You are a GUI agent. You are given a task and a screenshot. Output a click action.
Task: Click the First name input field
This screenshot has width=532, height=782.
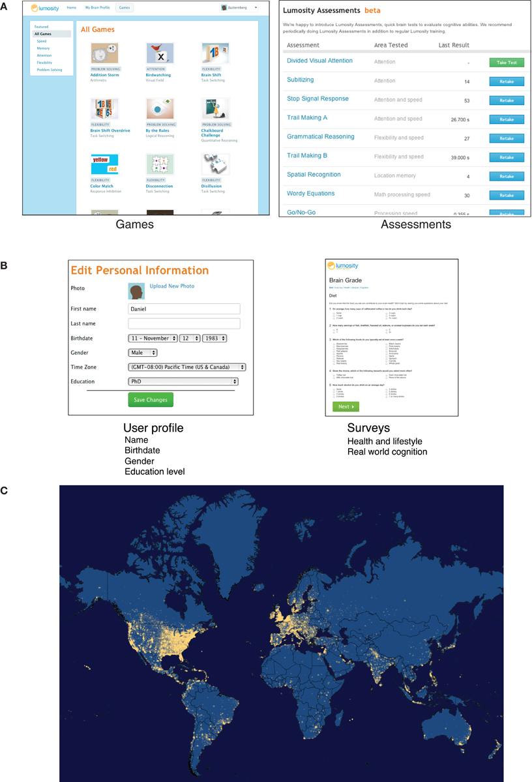click(184, 308)
